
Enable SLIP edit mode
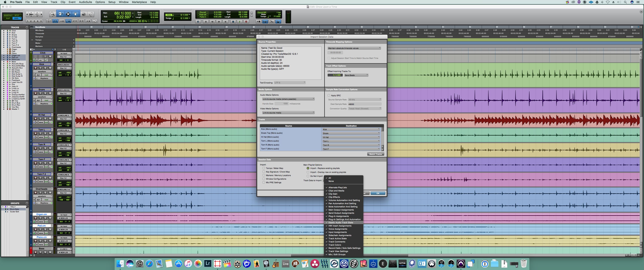point(8,18)
